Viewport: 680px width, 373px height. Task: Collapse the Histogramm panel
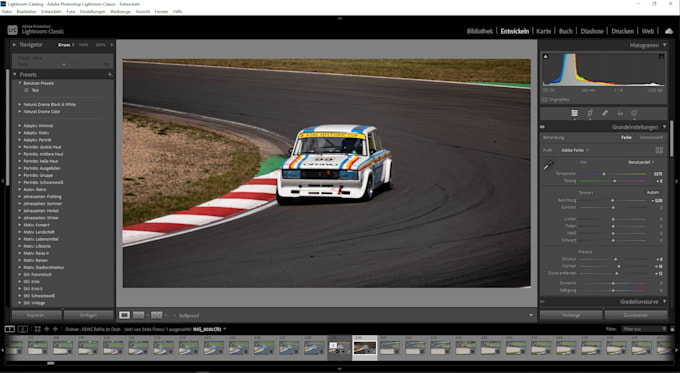pyautogui.click(x=664, y=45)
